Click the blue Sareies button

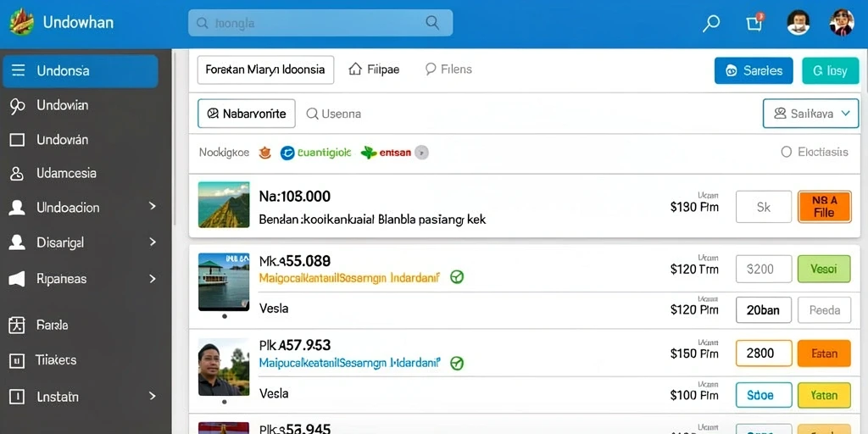(x=754, y=71)
